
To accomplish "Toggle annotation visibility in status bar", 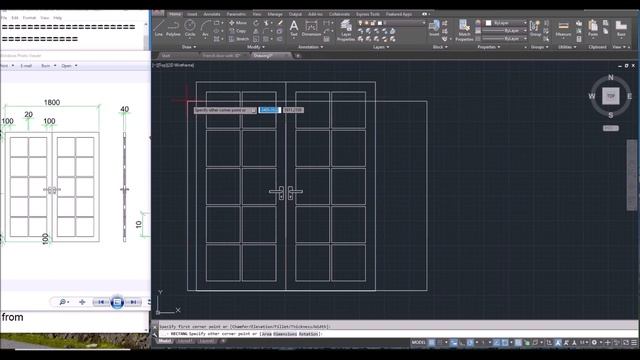I will [x=558, y=343].
